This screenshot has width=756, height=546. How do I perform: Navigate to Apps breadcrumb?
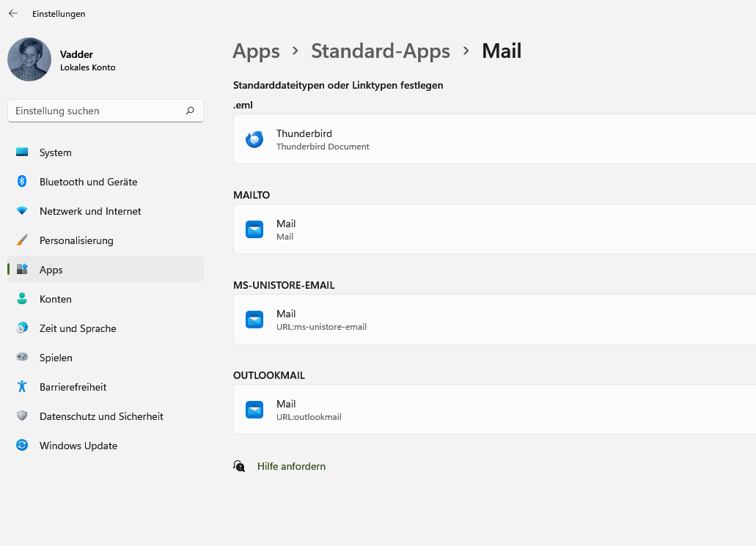[256, 51]
